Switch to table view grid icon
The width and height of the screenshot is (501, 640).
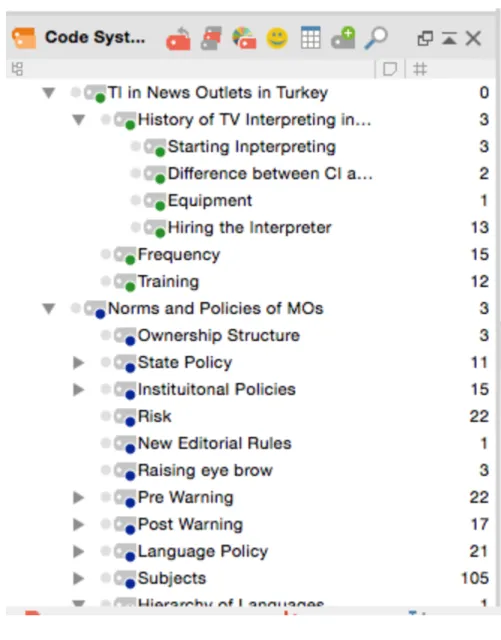pyautogui.click(x=310, y=38)
